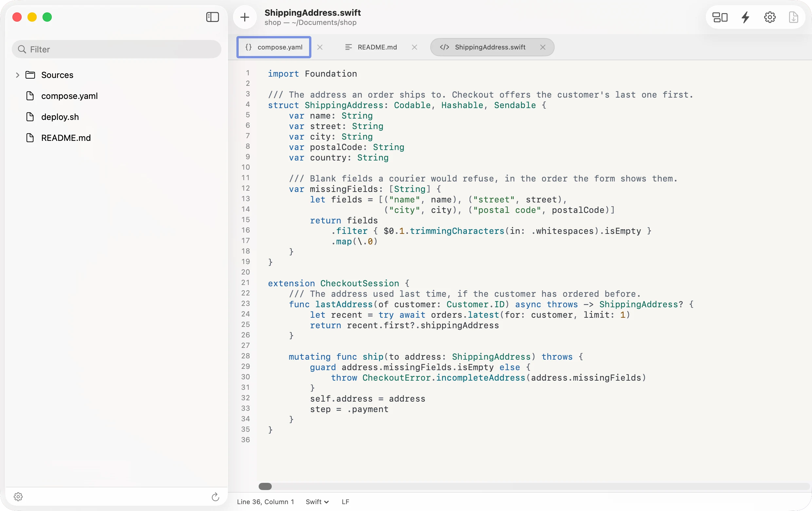Click 'step = .payment' on line 33
The image size is (812, 511).
[349, 409]
